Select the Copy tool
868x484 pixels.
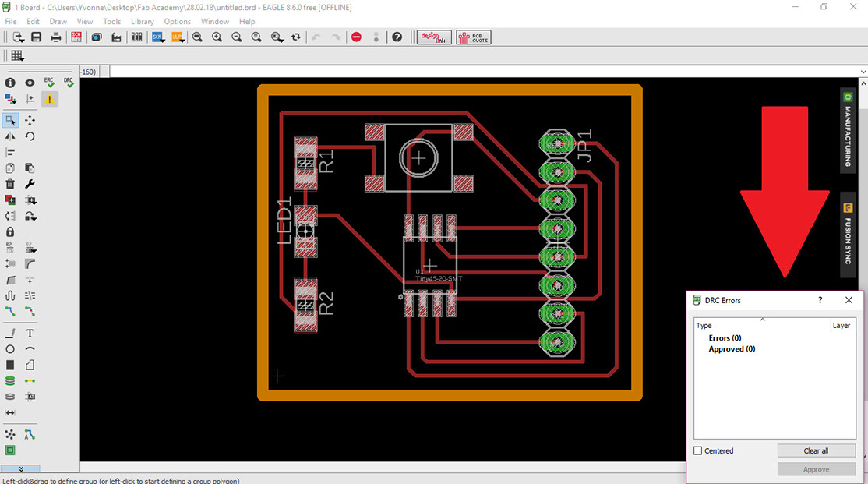click(x=10, y=168)
